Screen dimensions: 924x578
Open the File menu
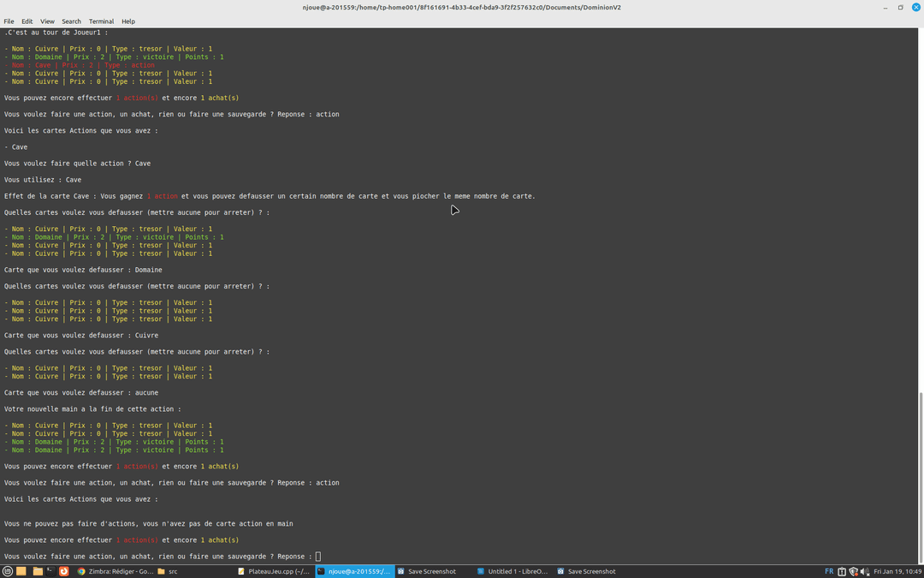pyautogui.click(x=9, y=21)
